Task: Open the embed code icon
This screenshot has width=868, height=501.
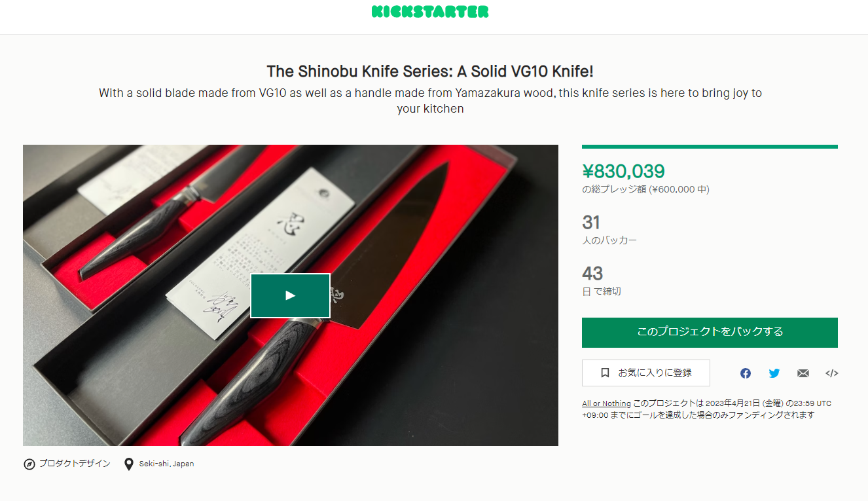Action: [832, 373]
